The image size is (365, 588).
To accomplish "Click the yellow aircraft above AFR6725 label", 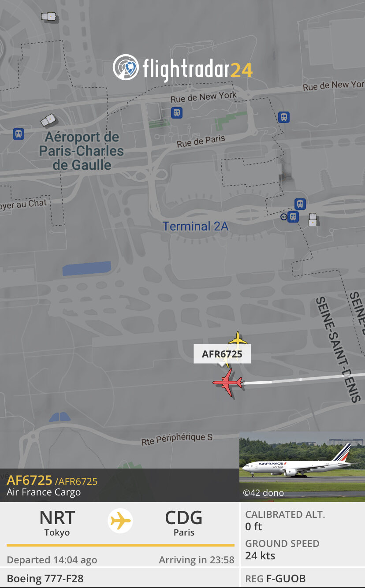I will click(x=238, y=339).
